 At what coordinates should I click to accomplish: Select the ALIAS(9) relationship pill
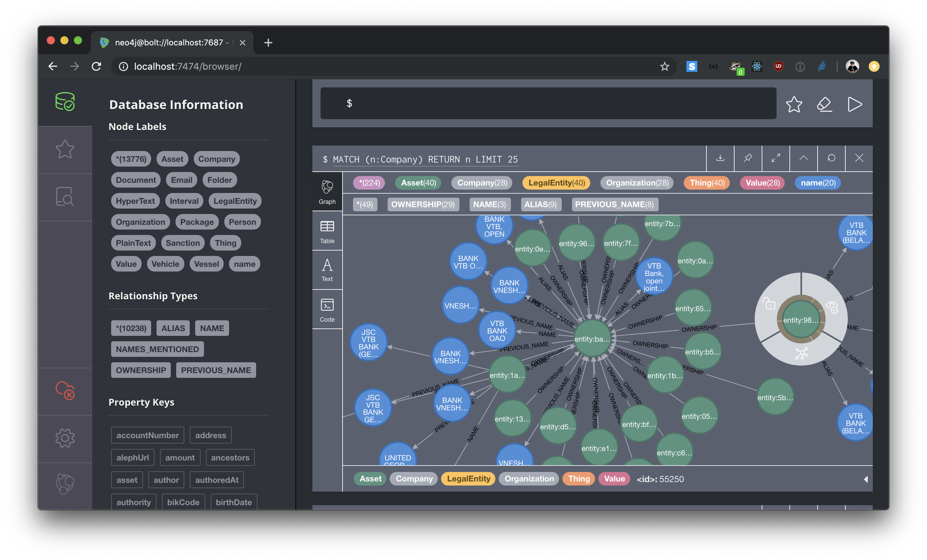(x=540, y=204)
